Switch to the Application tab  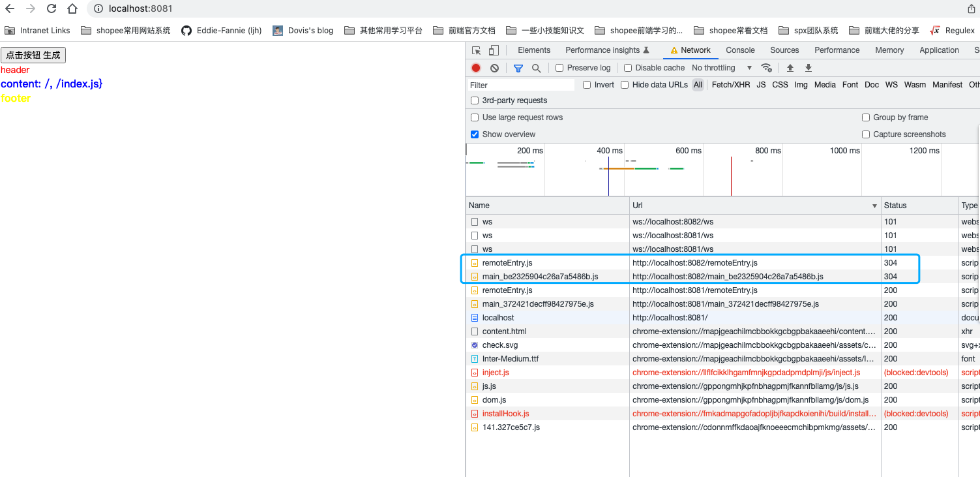tap(939, 50)
